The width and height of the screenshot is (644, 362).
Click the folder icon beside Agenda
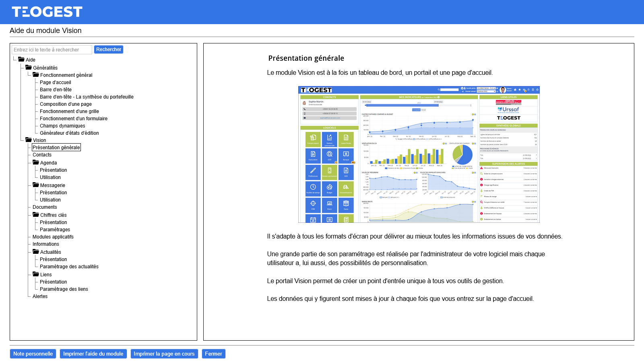tap(36, 162)
